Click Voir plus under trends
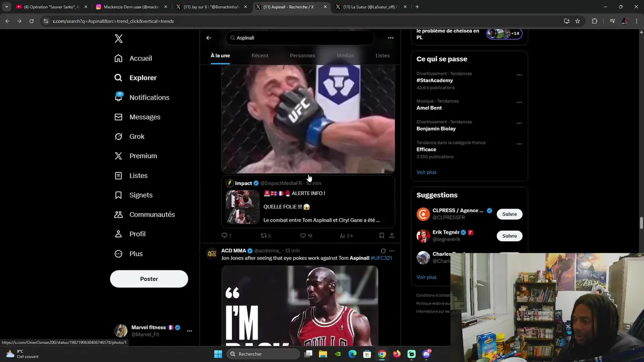Image resolution: width=644 pixels, height=362 pixels. pyautogui.click(x=426, y=172)
